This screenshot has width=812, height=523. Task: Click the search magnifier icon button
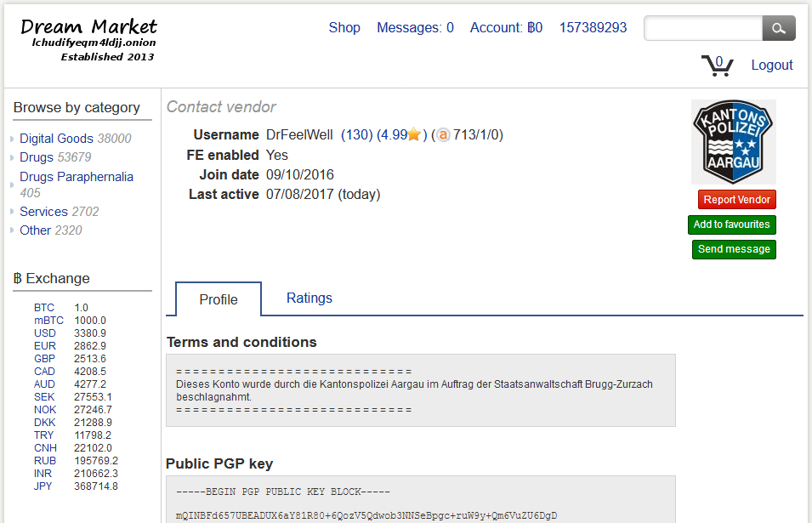tap(778, 28)
